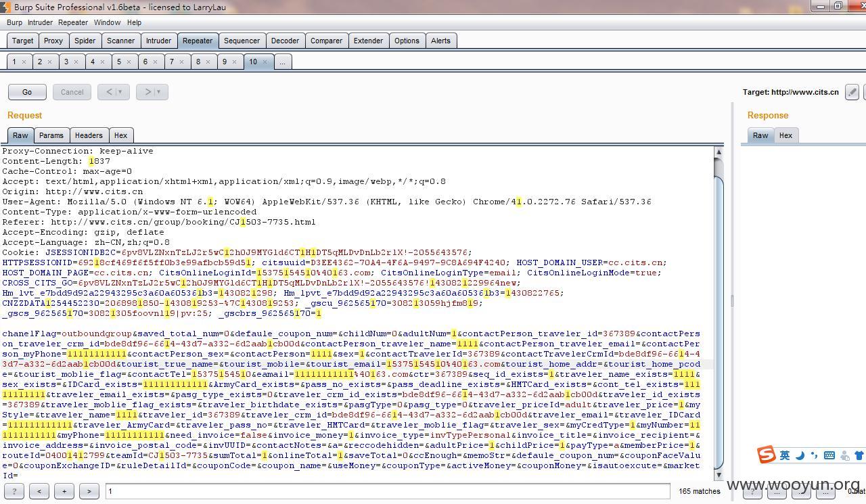The height and width of the screenshot is (504, 866).
Task: Open the soft keyboard icon
Action: coord(829,455)
